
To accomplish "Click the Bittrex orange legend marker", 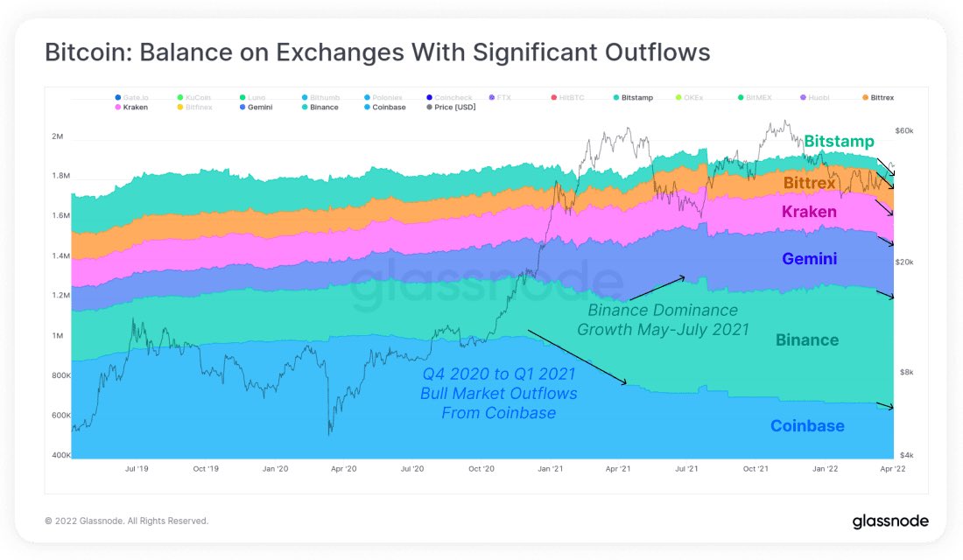I will coord(865,97).
